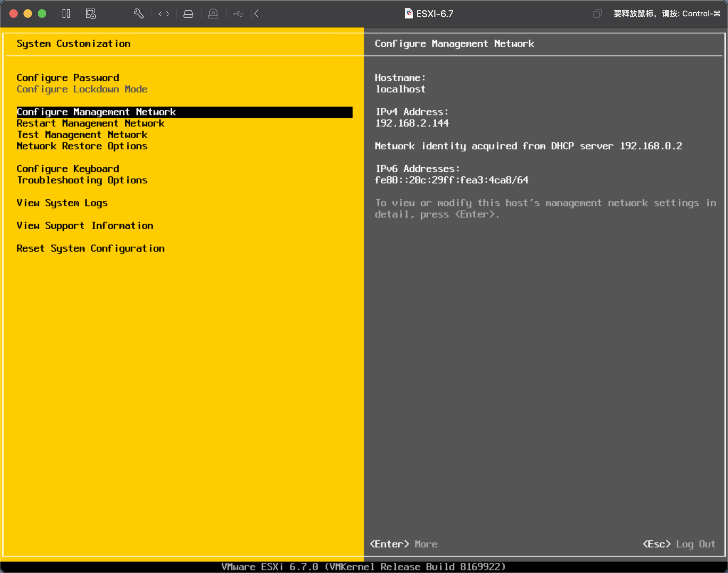Choose Reset System Configuration

(x=91, y=248)
